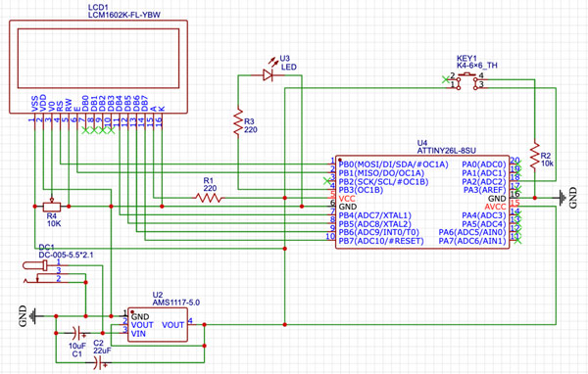Click the VIN pin label on U2
588x374 pixels.
pyautogui.click(x=138, y=334)
